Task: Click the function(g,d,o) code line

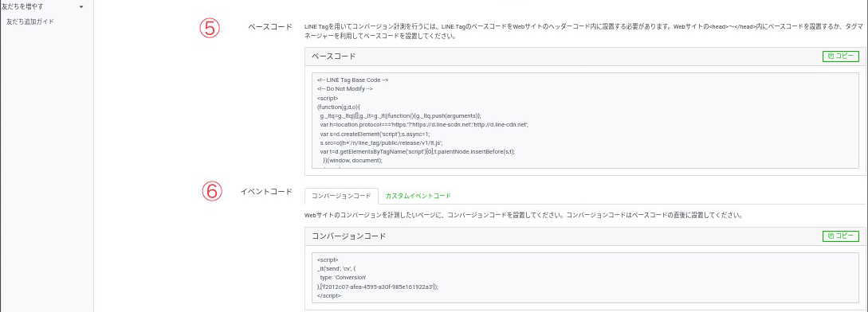Action: tap(340, 107)
